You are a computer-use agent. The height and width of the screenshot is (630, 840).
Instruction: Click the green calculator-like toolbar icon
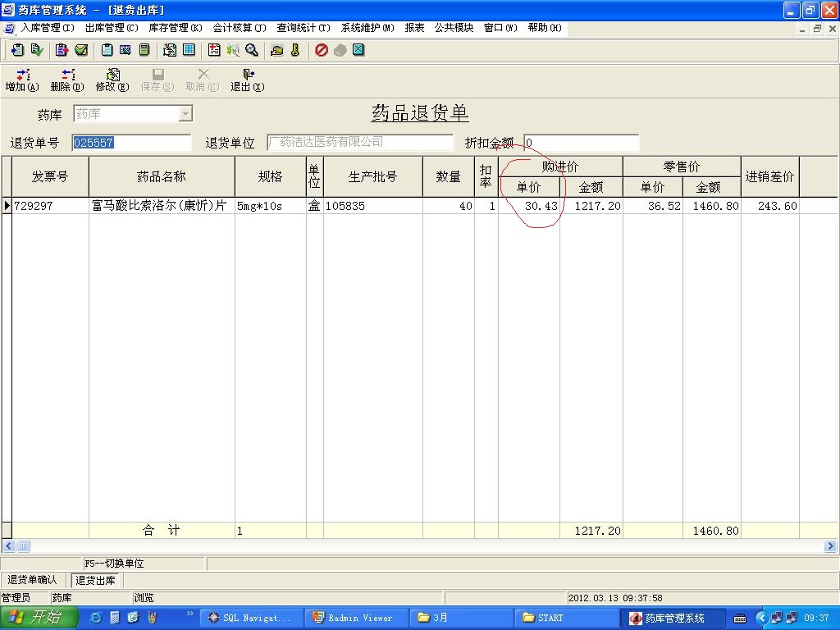[x=144, y=50]
